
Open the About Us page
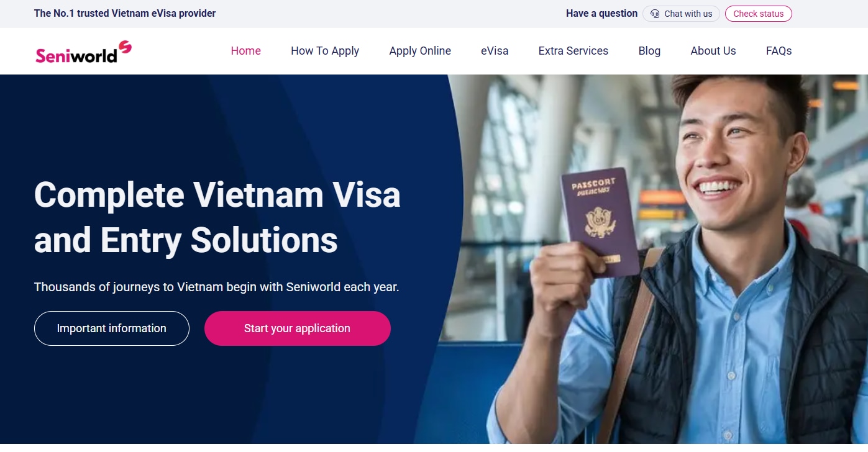(713, 51)
